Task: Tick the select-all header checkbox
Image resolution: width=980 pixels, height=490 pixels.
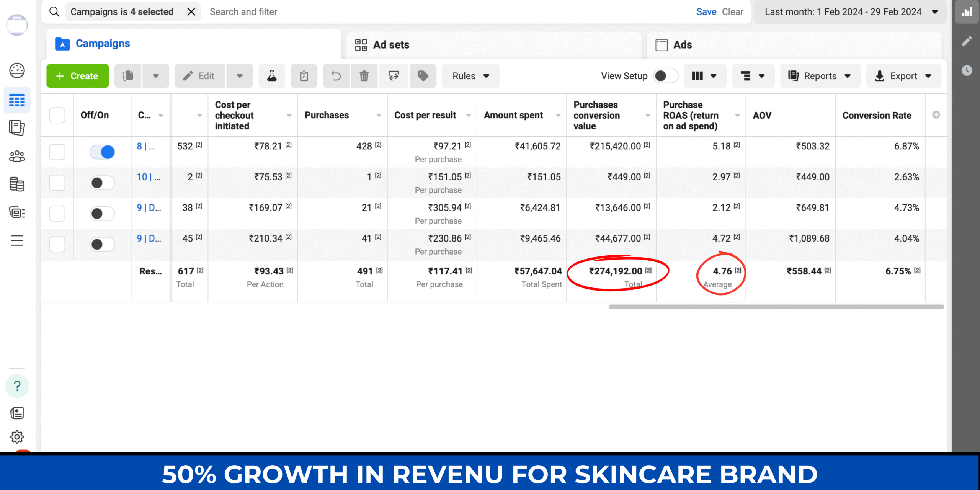Action: click(x=57, y=115)
